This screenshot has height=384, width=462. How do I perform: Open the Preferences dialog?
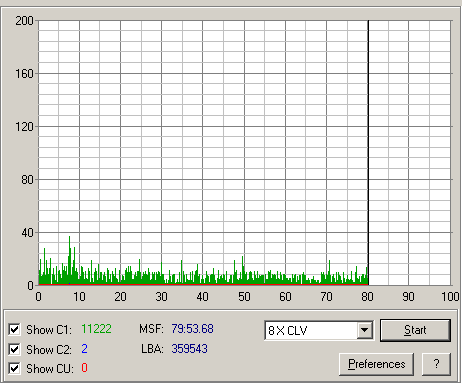click(x=376, y=364)
